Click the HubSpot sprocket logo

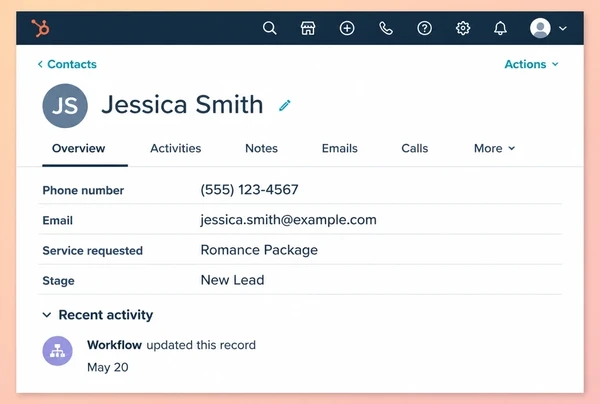coord(40,28)
